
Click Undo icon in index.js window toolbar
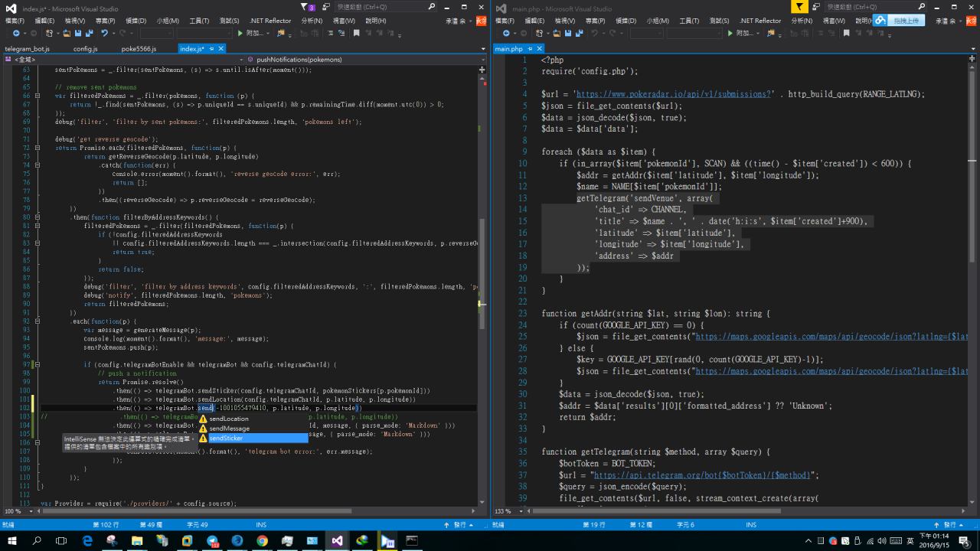(104, 34)
